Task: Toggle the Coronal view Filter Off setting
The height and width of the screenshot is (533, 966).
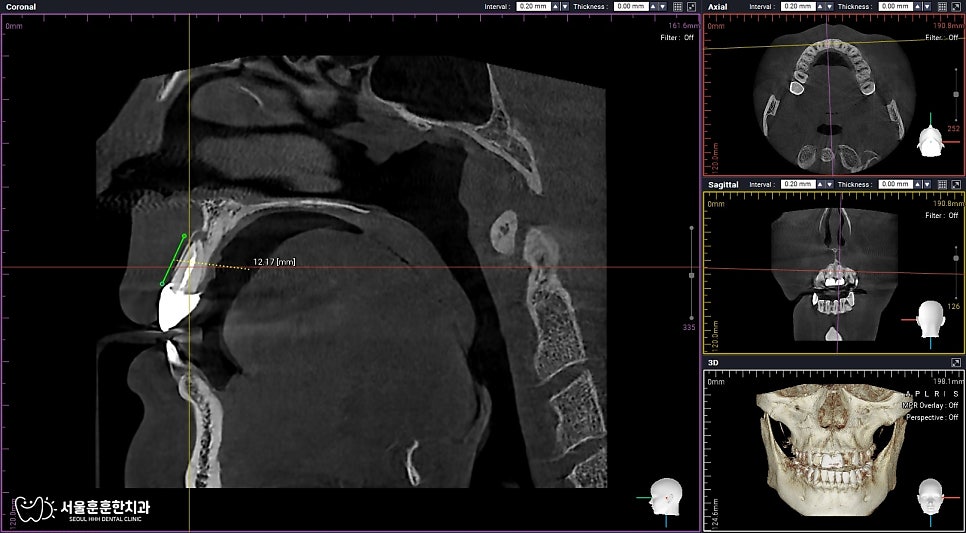Action: tap(677, 38)
